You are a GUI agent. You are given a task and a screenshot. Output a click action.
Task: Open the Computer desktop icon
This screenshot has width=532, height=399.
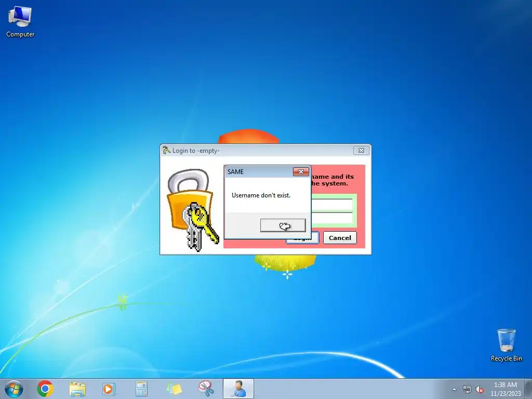pos(20,22)
